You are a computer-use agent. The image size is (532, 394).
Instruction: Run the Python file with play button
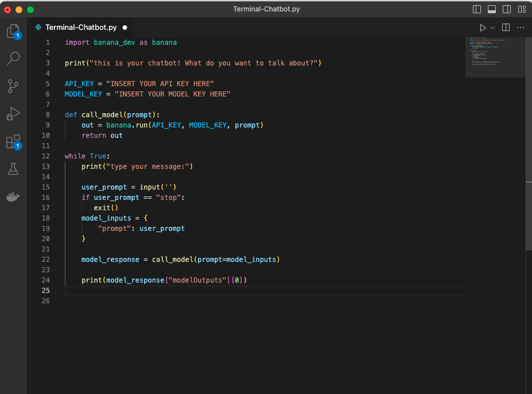coord(483,28)
